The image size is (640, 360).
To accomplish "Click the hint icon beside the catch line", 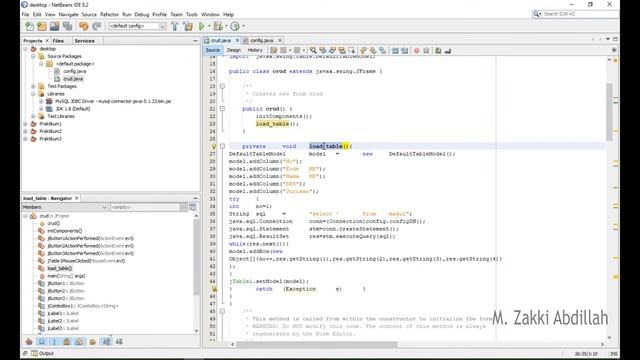I will pos(214,289).
